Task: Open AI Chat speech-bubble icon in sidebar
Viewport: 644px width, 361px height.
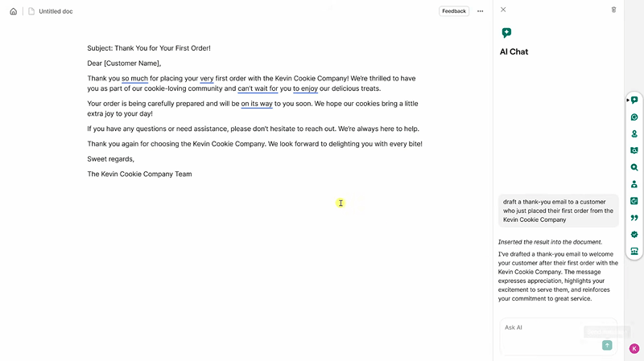Action: click(x=634, y=100)
